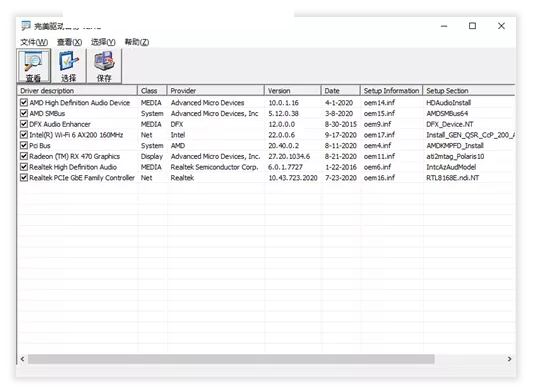Close the driver backup window

pyautogui.click(x=501, y=26)
